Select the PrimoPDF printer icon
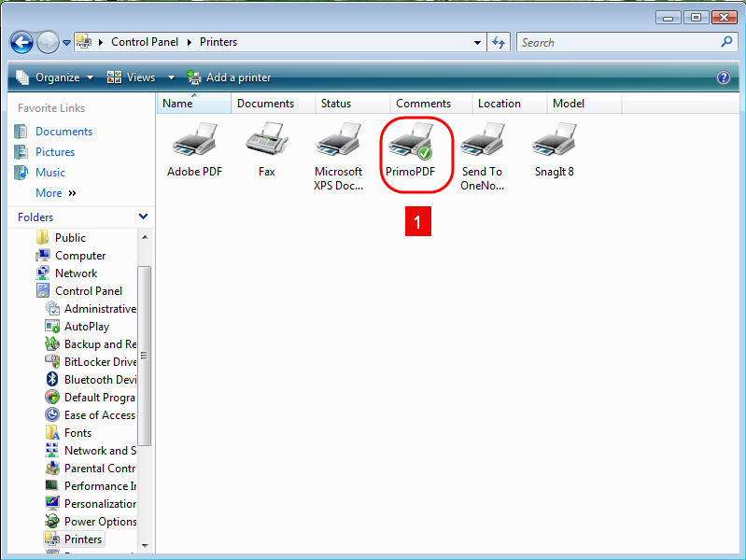Viewport: 746px width, 560px height. coord(411,140)
